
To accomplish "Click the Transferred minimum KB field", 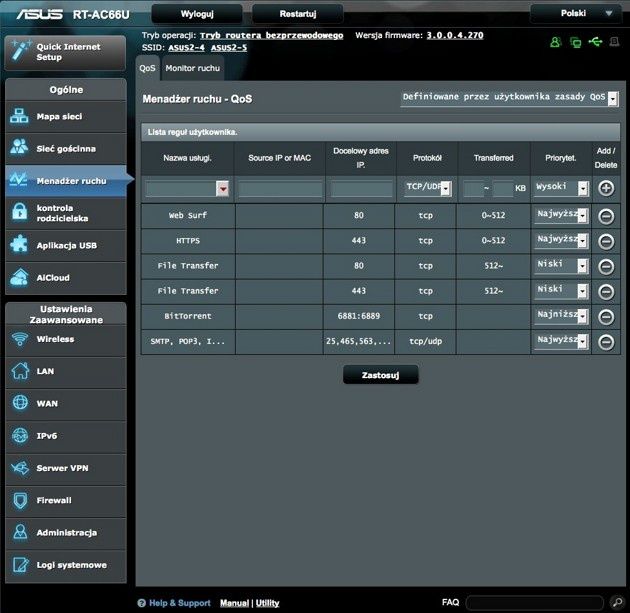I will pyautogui.click(x=473, y=188).
